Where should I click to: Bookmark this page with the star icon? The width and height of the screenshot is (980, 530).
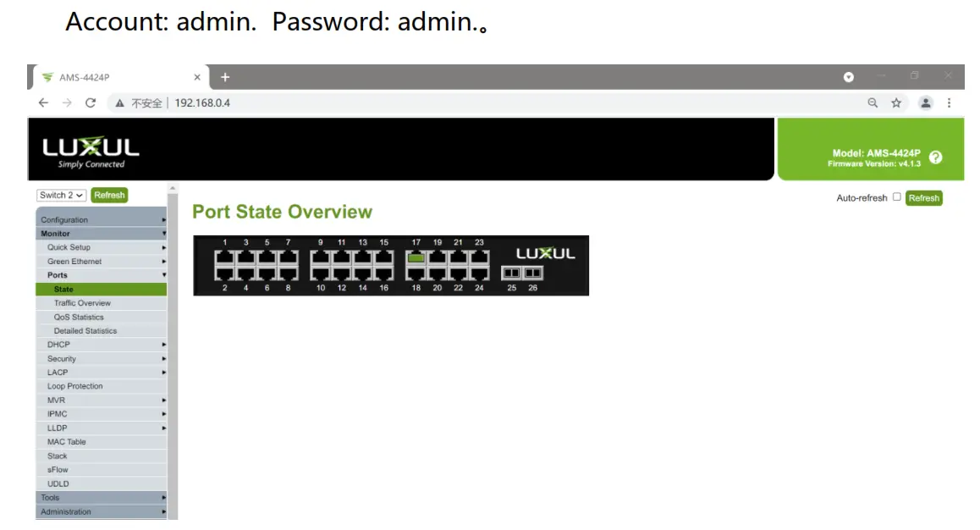pyautogui.click(x=896, y=102)
